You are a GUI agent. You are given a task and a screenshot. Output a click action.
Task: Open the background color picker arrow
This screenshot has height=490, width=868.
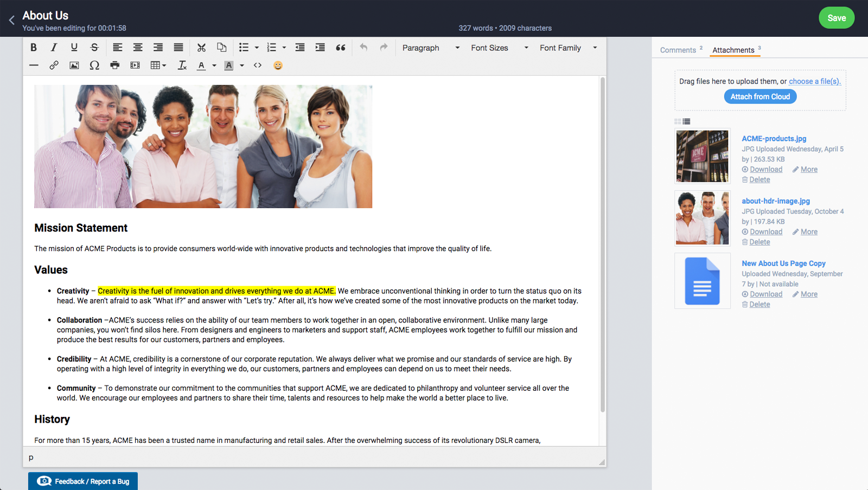pos(242,66)
